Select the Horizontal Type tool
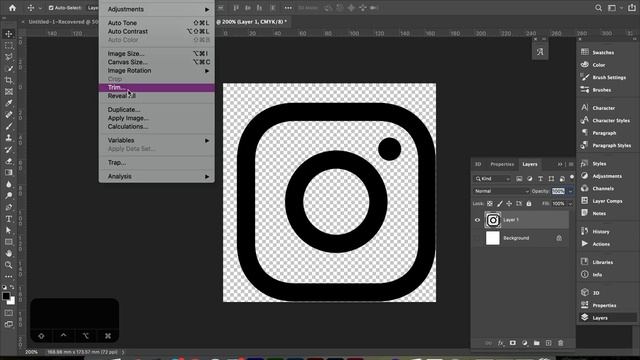 9,219
